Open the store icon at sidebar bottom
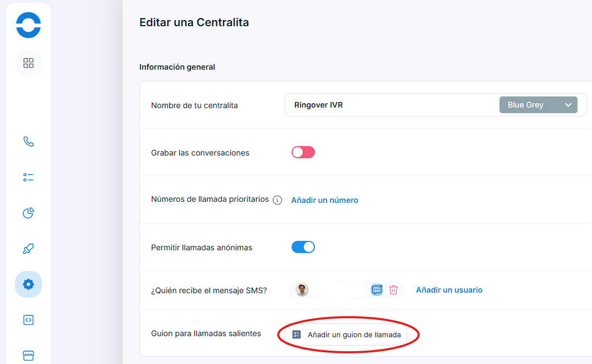This screenshot has width=592, height=364. tap(28, 355)
